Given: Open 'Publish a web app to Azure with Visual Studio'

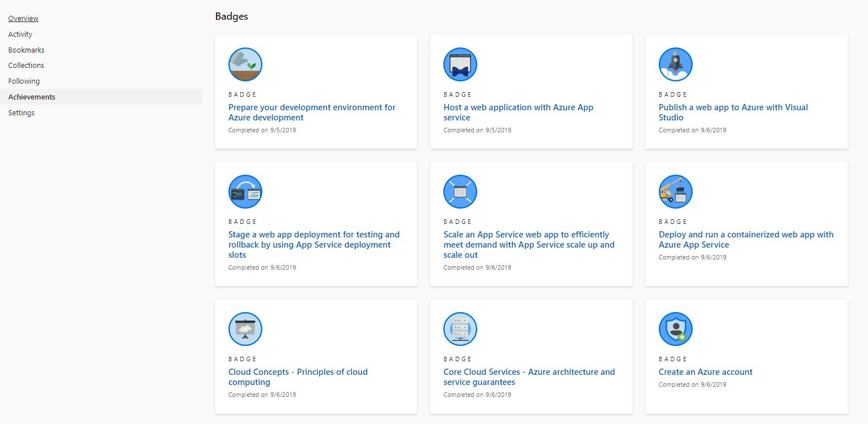Looking at the screenshot, I should (733, 113).
